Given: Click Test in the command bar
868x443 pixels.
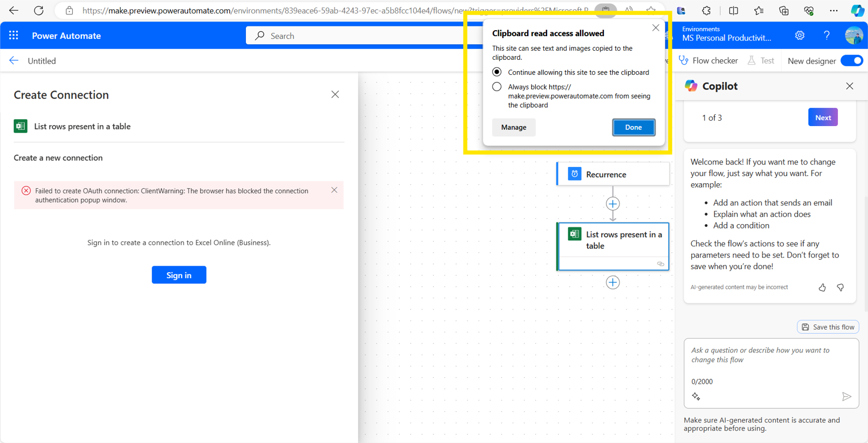Looking at the screenshot, I should (761, 61).
